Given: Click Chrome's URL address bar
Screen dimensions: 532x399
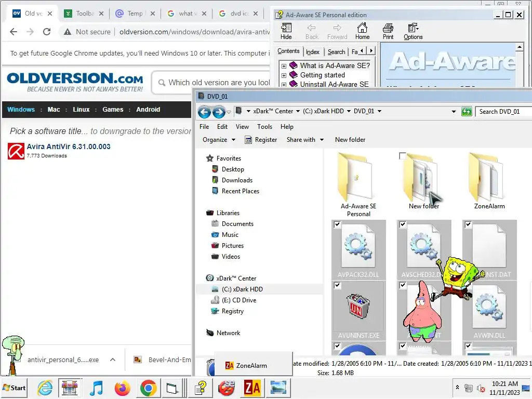Looking at the screenshot, I should click(x=194, y=32).
